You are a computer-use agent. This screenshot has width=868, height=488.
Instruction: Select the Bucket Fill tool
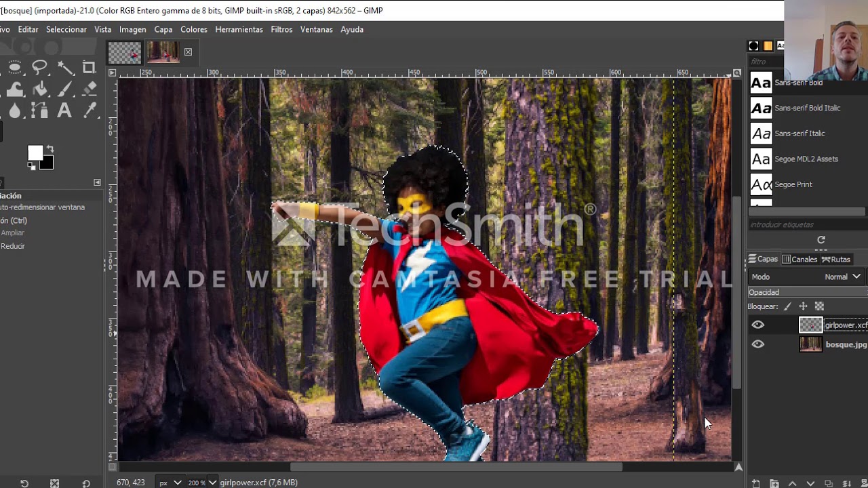tap(39, 89)
